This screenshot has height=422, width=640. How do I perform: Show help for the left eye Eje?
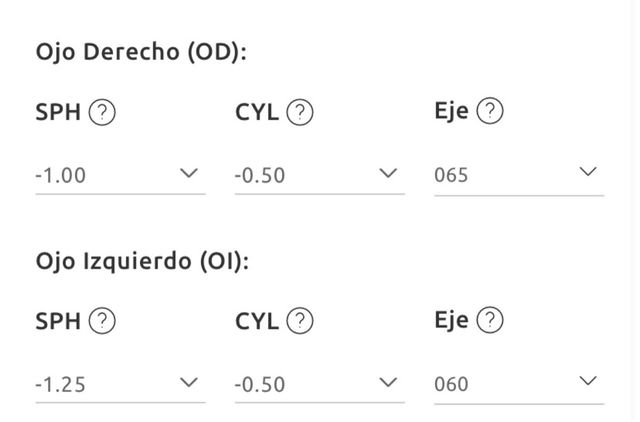(489, 321)
